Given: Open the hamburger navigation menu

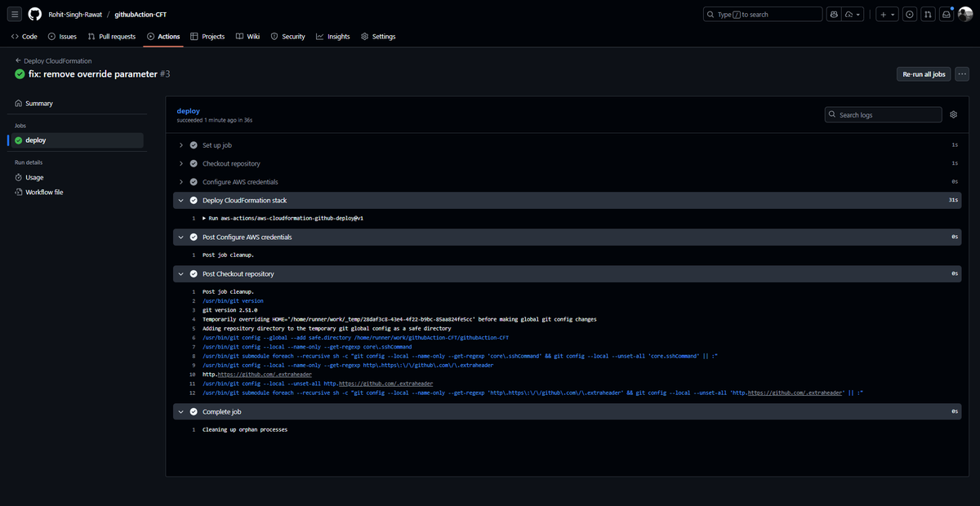Looking at the screenshot, I should point(15,14).
